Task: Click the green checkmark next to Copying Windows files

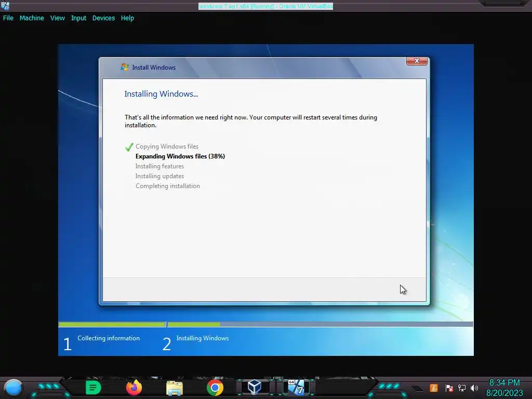Action: 129,147
